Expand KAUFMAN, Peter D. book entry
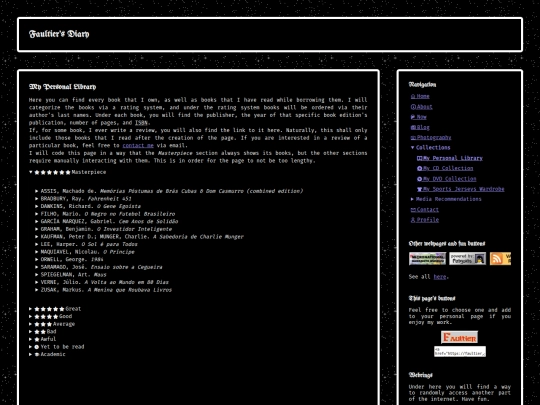The image size is (540, 405). coord(37,237)
